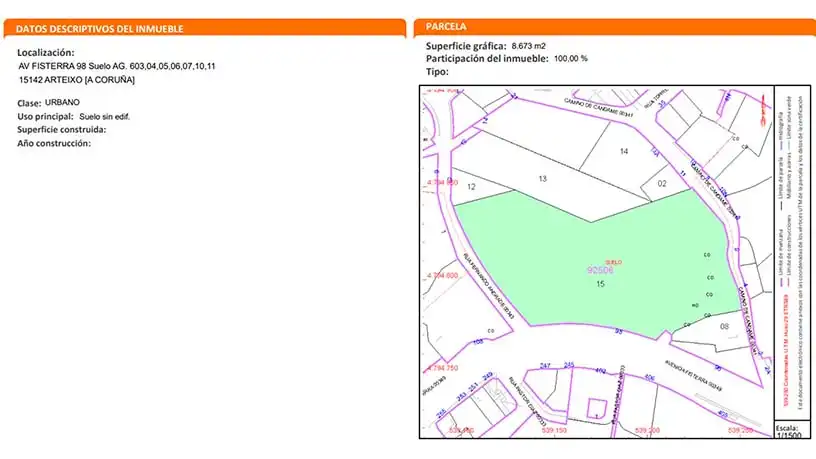Screen dimensions: 816x459
Task: Select the 'Clase:' label
Action: [x=29, y=103]
